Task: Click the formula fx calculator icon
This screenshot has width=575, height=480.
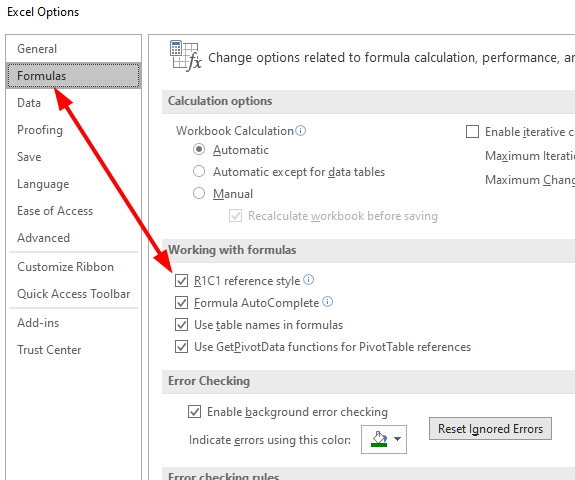Action: click(x=186, y=56)
